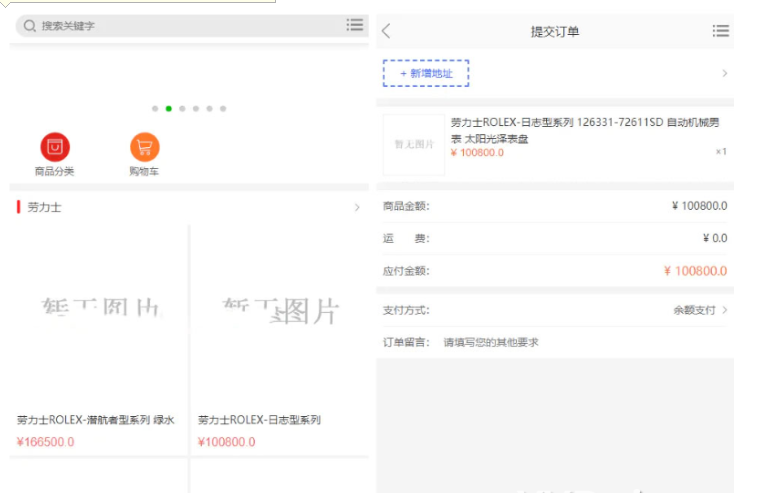Open the list menu icon beside search bar
The image size is (766, 493).
coord(355,25)
